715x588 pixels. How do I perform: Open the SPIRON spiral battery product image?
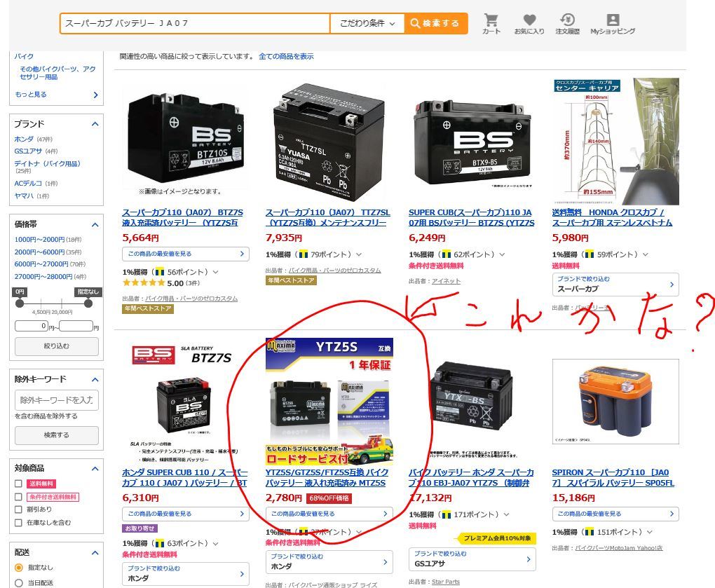tap(615, 401)
